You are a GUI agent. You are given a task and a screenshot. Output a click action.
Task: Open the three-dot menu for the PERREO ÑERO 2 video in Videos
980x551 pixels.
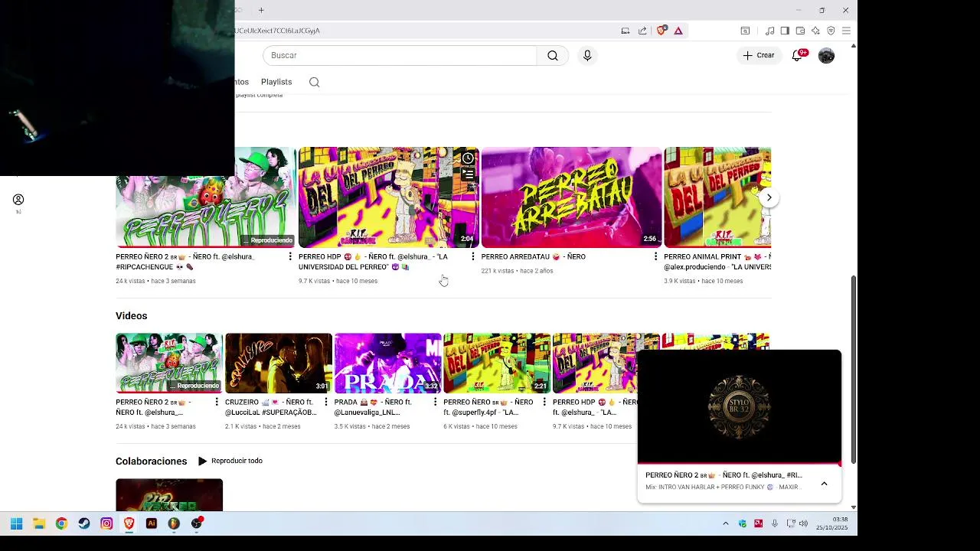(x=217, y=402)
